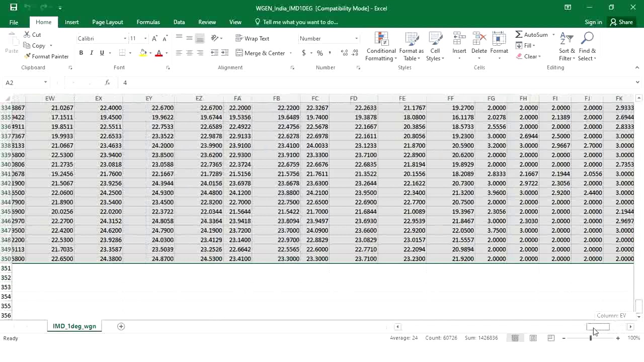
Task: Open the Cell Styles gallery
Action: 435,47
